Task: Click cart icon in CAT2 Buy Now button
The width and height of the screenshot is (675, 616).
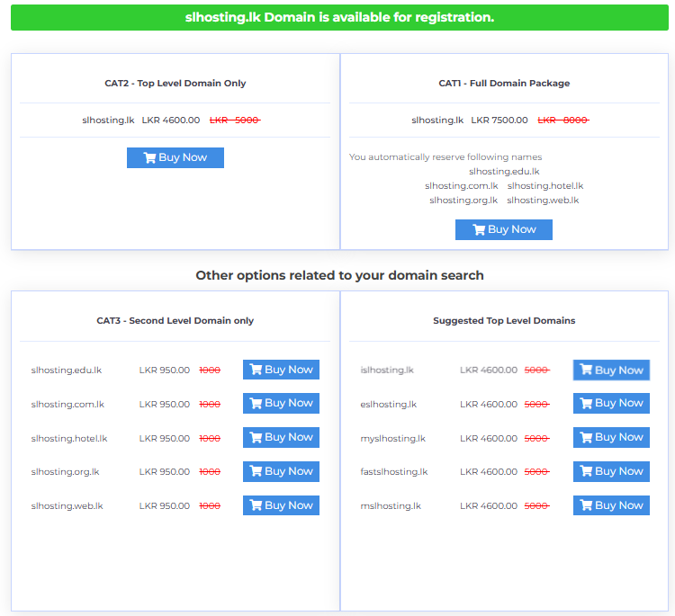Action: tap(148, 157)
